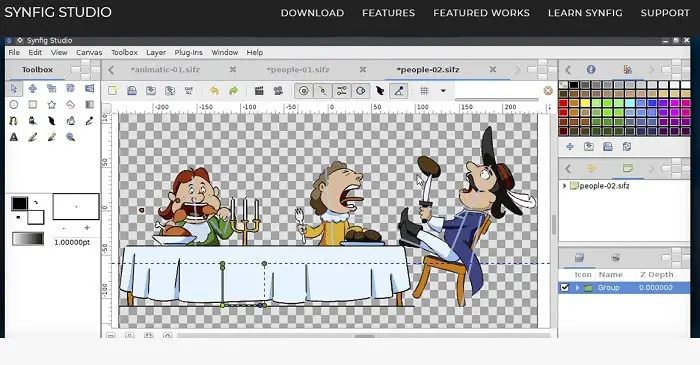Select the Scale tool

tap(51, 88)
